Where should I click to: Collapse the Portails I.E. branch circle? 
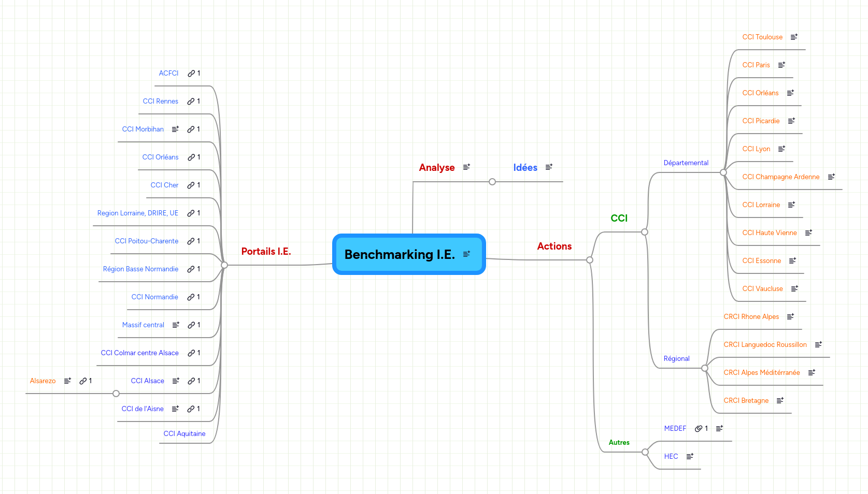[x=223, y=265]
